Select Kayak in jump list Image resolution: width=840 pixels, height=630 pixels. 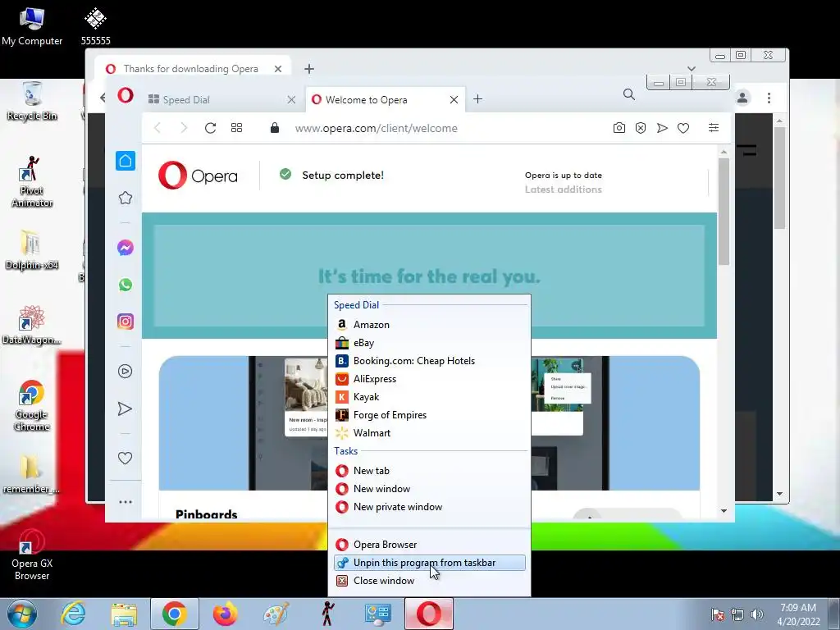coord(429,397)
